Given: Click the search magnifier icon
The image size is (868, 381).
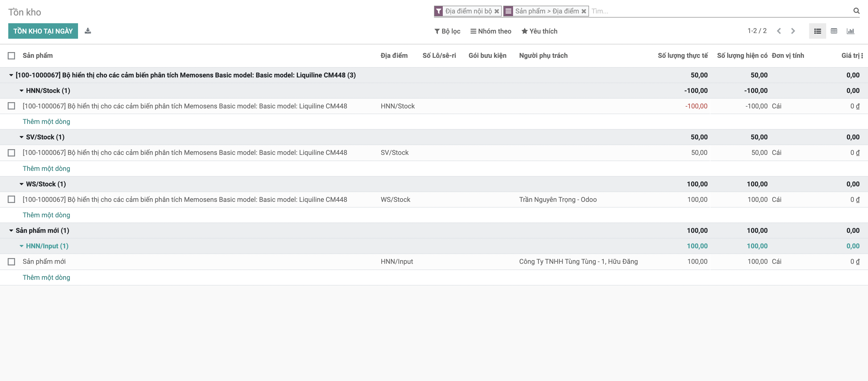Looking at the screenshot, I should click(x=856, y=11).
